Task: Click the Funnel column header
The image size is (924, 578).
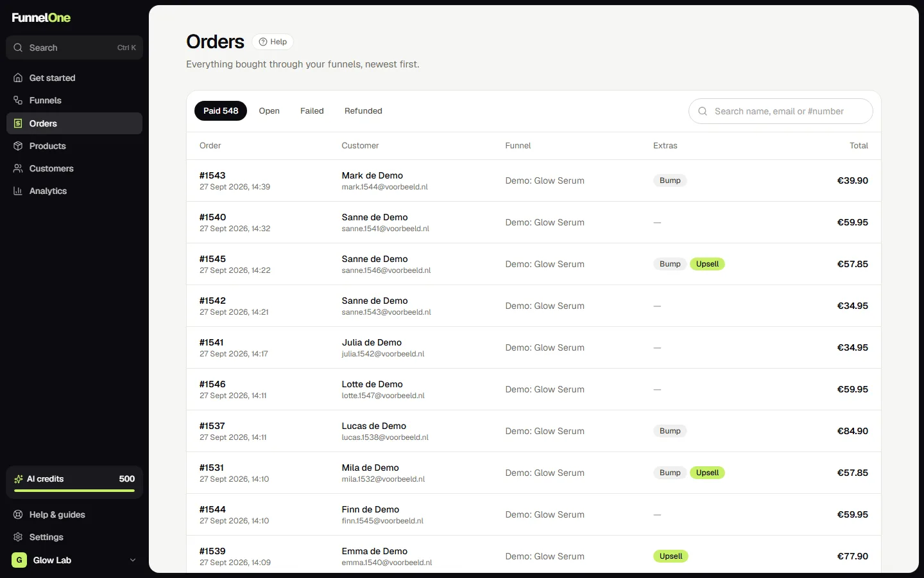Action: pyautogui.click(x=518, y=146)
